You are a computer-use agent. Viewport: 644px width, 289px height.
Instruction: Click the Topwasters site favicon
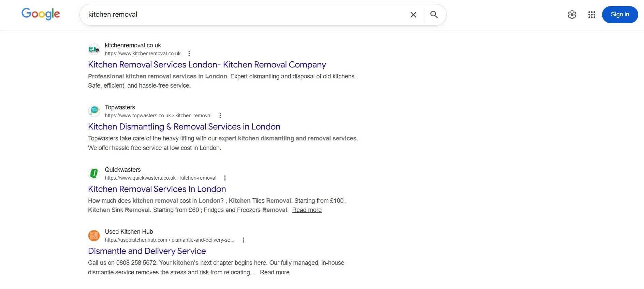(94, 111)
